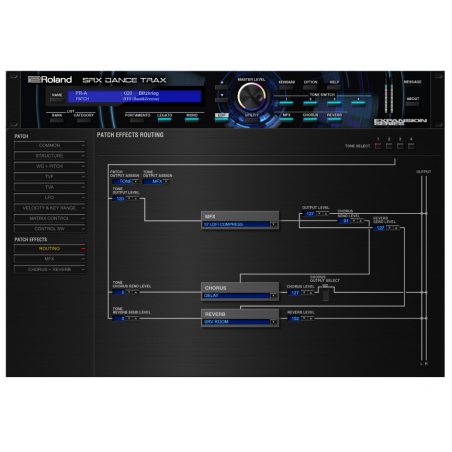The image size is (452, 452).
Task: Increase Tone Chorus Send Level
Action: 136,292
